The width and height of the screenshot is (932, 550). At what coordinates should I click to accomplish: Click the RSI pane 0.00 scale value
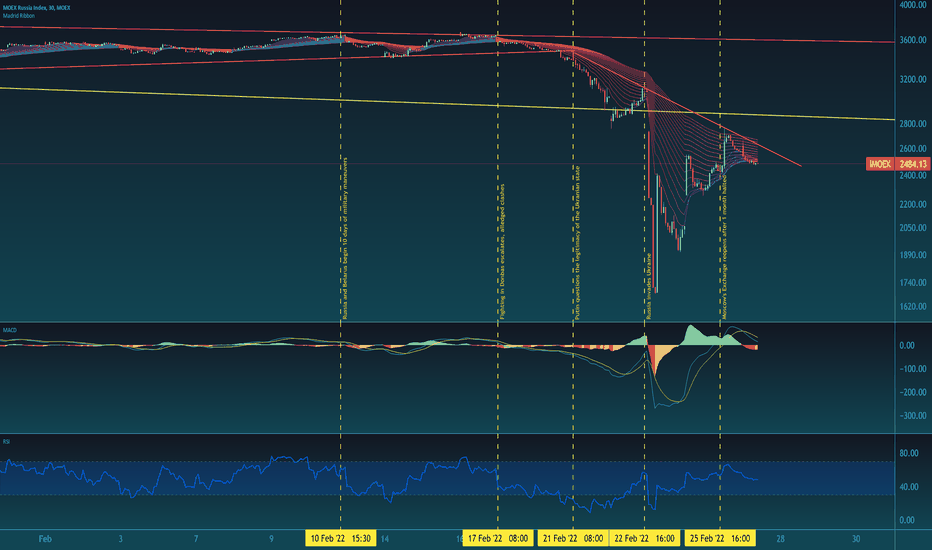tap(907, 520)
